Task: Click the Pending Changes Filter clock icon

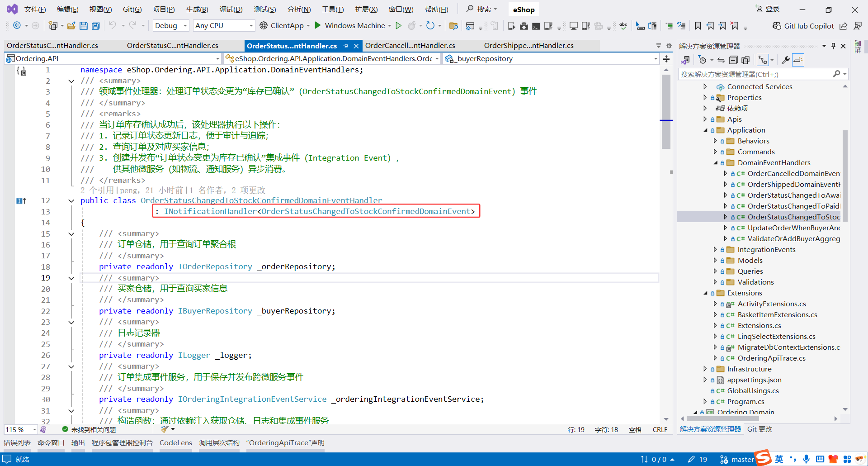Action: (702, 60)
